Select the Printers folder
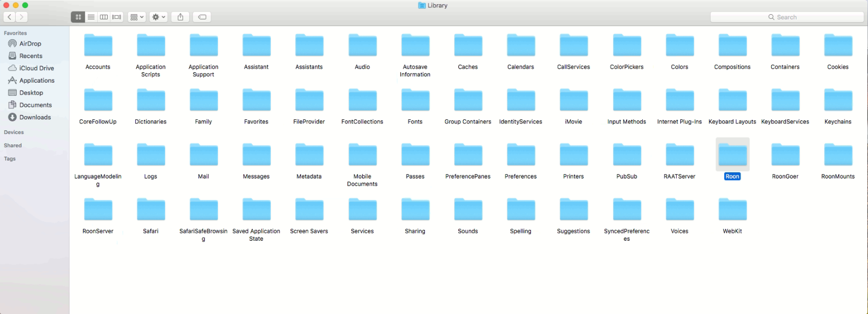Viewport: 868px width, 314px height. coord(574,155)
